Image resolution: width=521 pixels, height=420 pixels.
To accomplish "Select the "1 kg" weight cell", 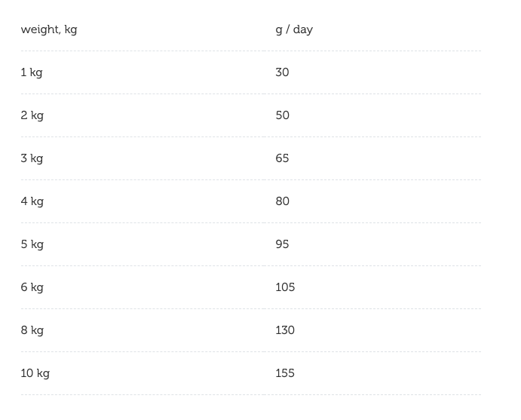I will click(x=32, y=72).
